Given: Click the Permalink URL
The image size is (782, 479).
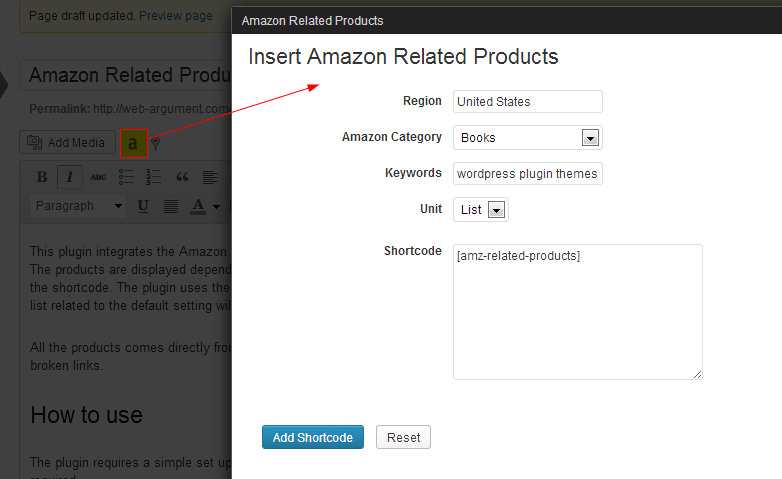Looking at the screenshot, I should tap(162, 109).
